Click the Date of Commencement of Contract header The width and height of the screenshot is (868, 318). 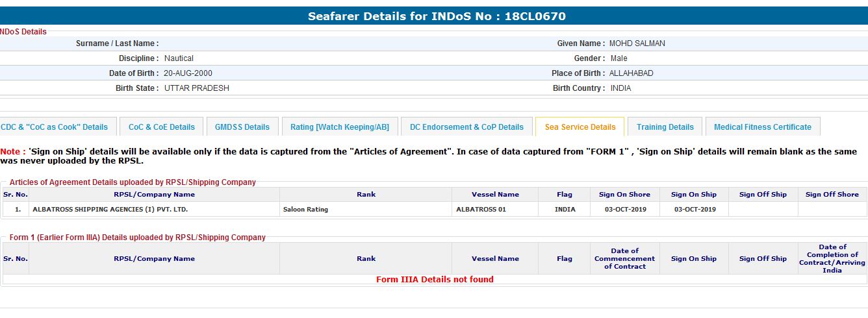(625, 259)
